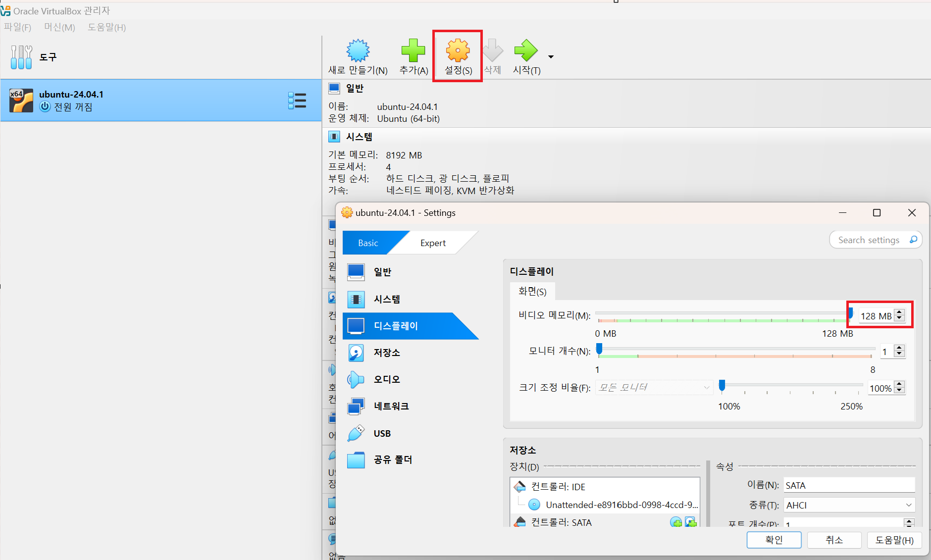This screenshot has height=560, width=931.
Task: Decrease video memory with down spinner arrow
Action: [x=900, y=319]
